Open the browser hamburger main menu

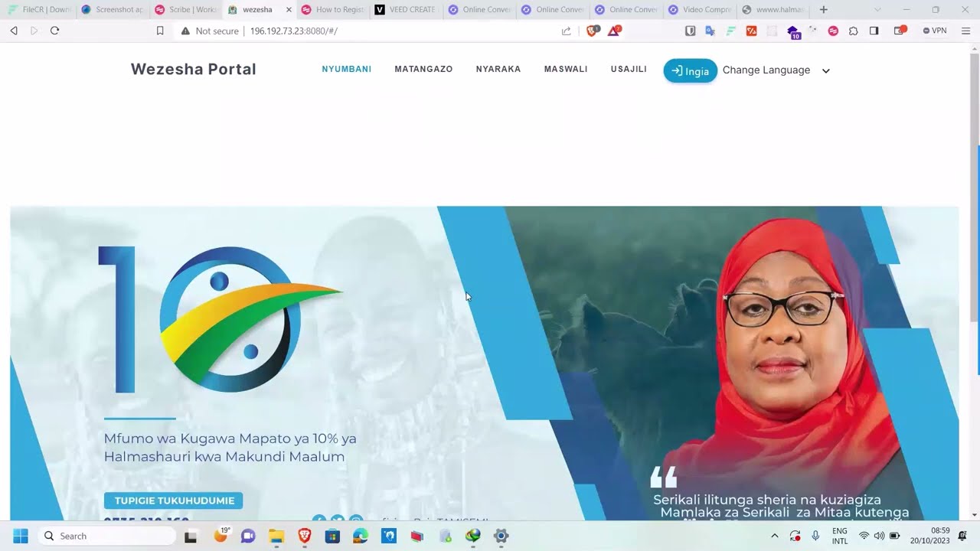coord(965,31)
